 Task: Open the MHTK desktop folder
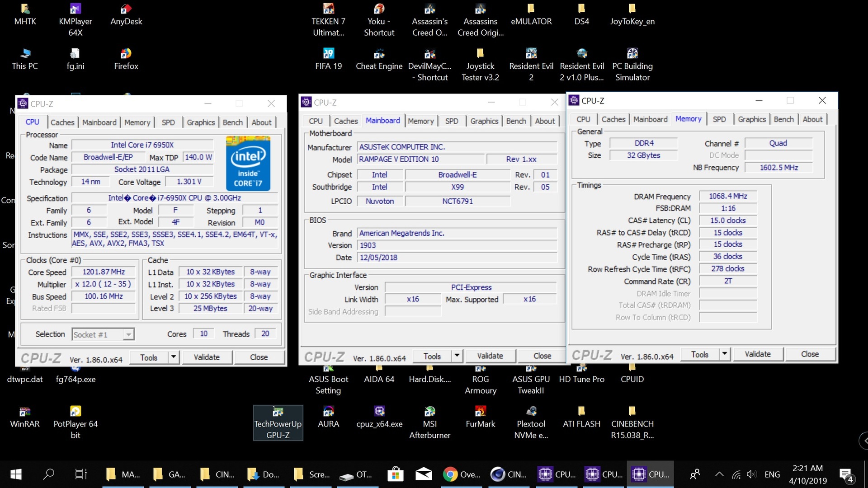tap(25, 15)
